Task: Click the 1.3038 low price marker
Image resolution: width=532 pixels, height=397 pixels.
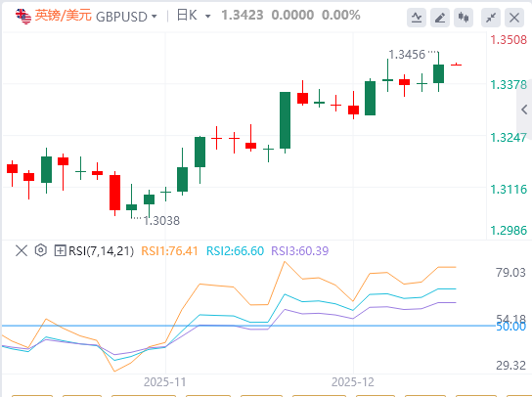Action: pyautogui.click(x=161, y=221)
